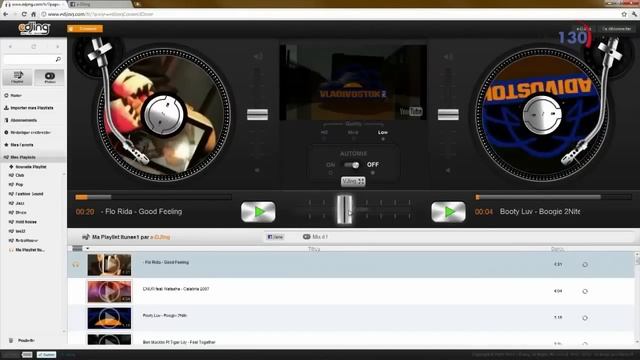Click action icon on Flo Rida row
640x360 pixels.
point(585,264)
